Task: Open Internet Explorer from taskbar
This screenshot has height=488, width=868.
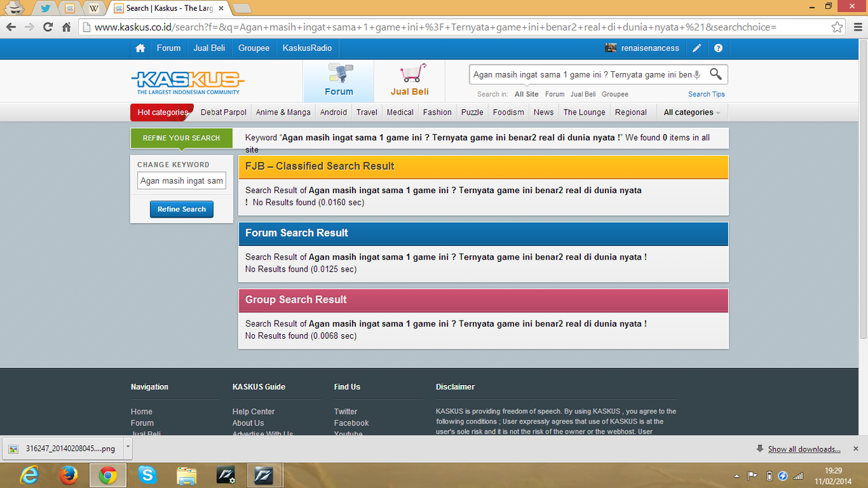Action: pos(30,475)
